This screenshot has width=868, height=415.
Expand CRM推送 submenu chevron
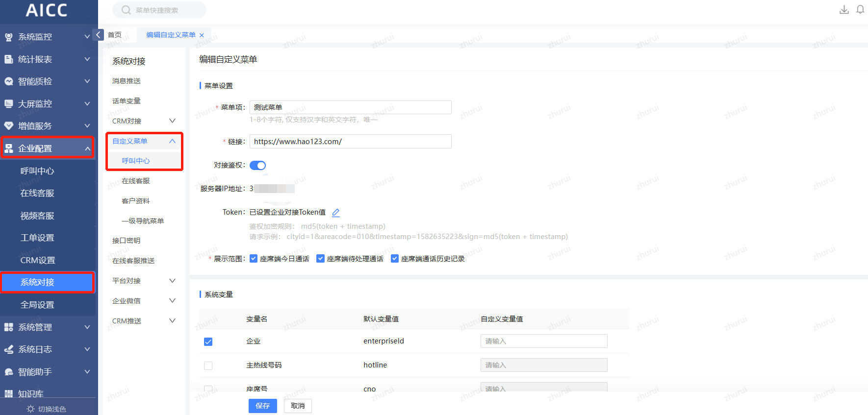pyautogui.click(x=172, y=321)
